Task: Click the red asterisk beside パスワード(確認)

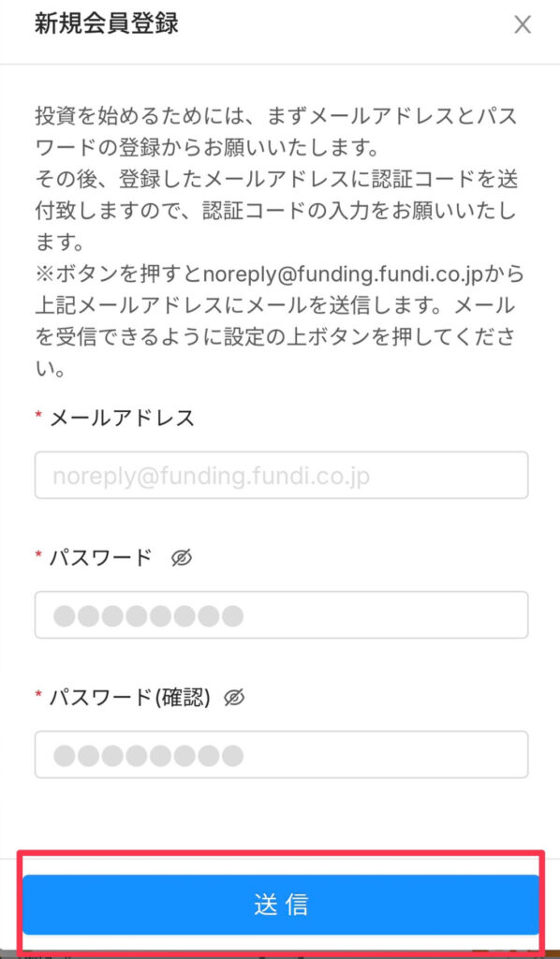Action: [x=38, y=694]
